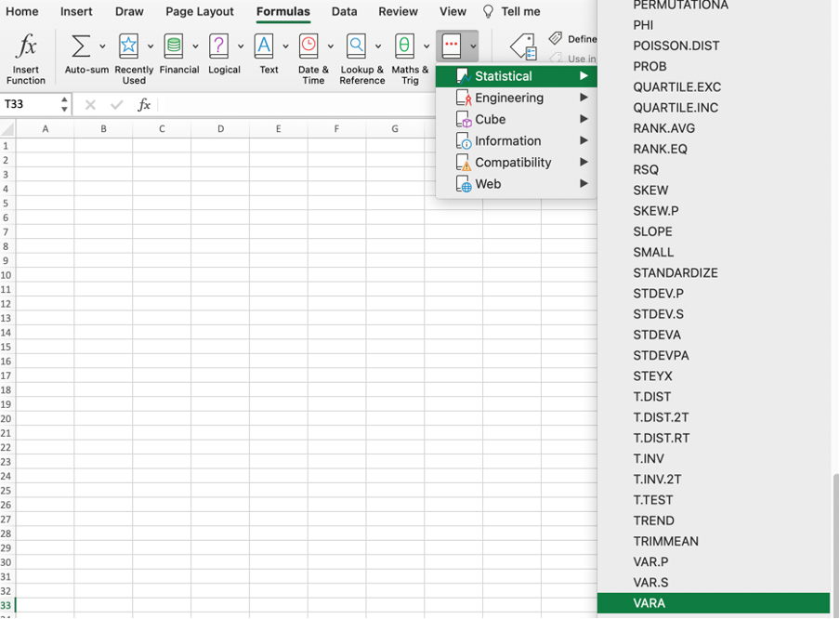Click the Insert Function fx icon
Screen dimensions: 840x619
tap(27, 46)
